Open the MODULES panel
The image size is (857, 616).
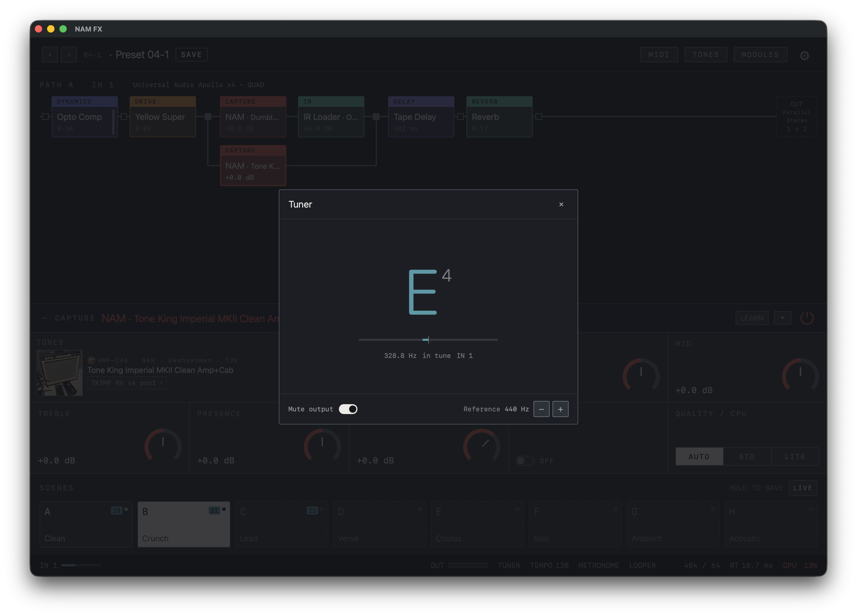[x=760, y=55]
